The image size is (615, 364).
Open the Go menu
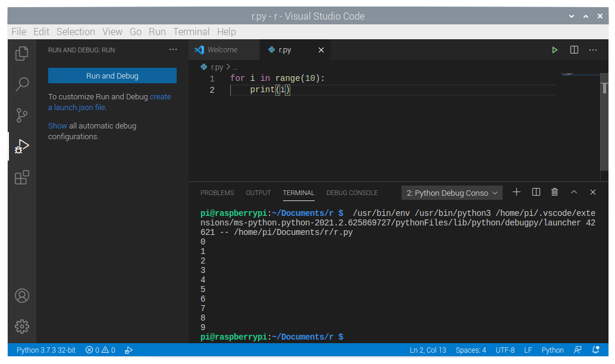point(136,32)
